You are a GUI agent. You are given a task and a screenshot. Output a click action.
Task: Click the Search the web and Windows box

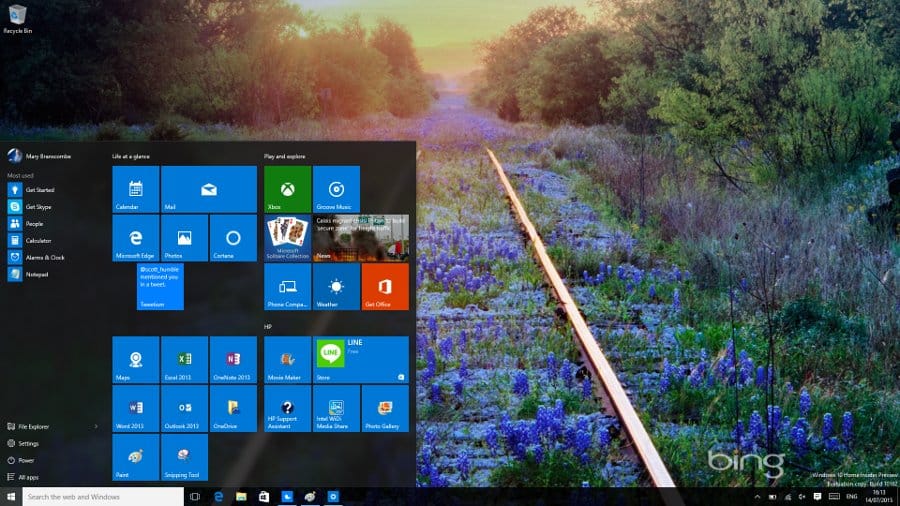point(100,497)
